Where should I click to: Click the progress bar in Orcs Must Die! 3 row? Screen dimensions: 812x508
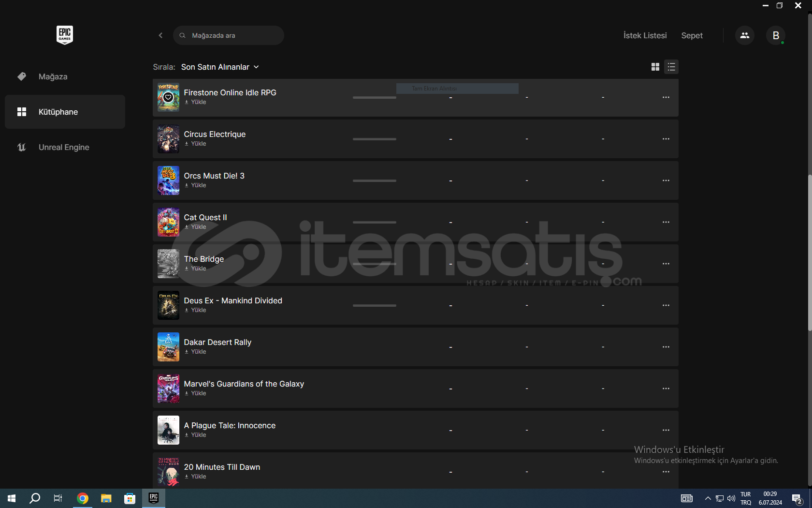pyautogui.click(x=375, y=180)
